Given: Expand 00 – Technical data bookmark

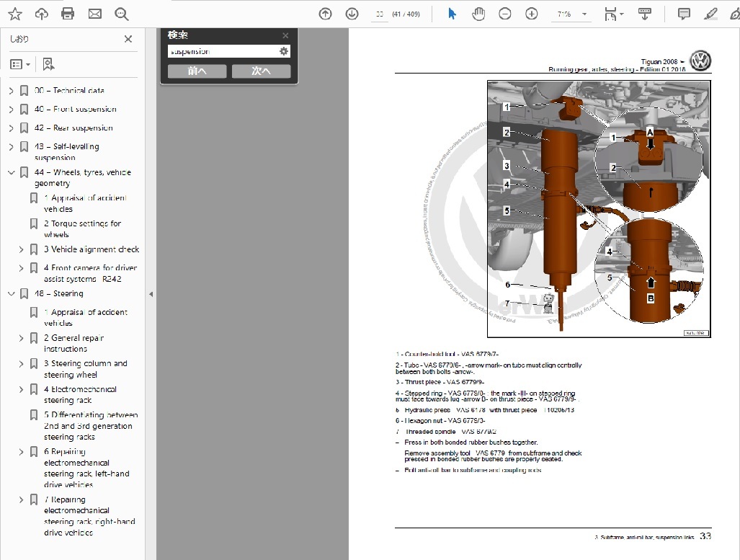Looking at the screenshot, I should tap(12, 91).
